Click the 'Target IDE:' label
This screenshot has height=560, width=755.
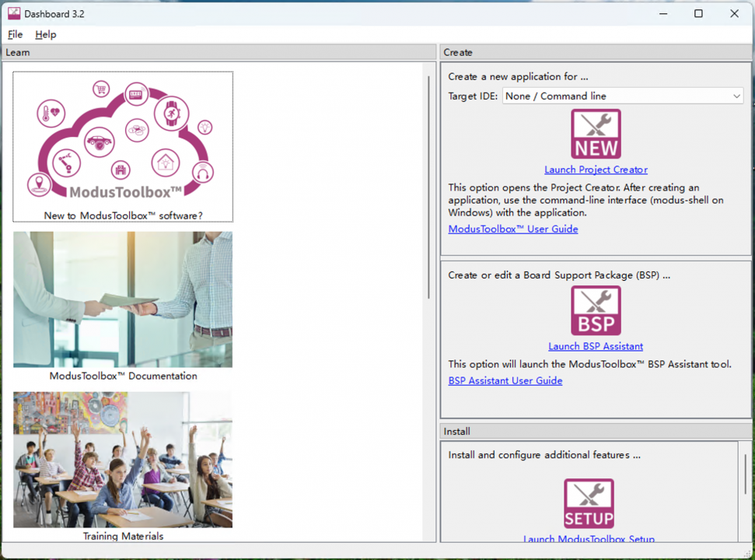coord(473,96)
